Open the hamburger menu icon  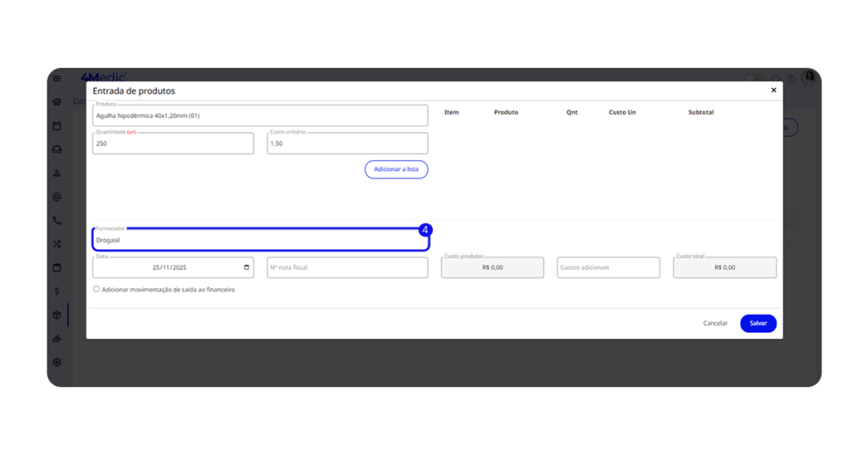57,79
